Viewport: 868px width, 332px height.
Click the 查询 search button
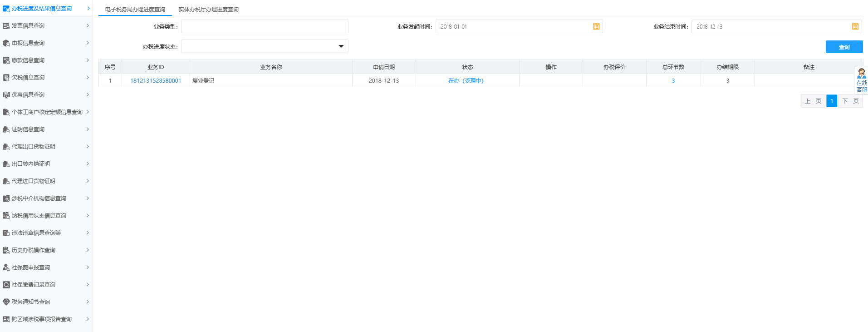tap(844, 47)
